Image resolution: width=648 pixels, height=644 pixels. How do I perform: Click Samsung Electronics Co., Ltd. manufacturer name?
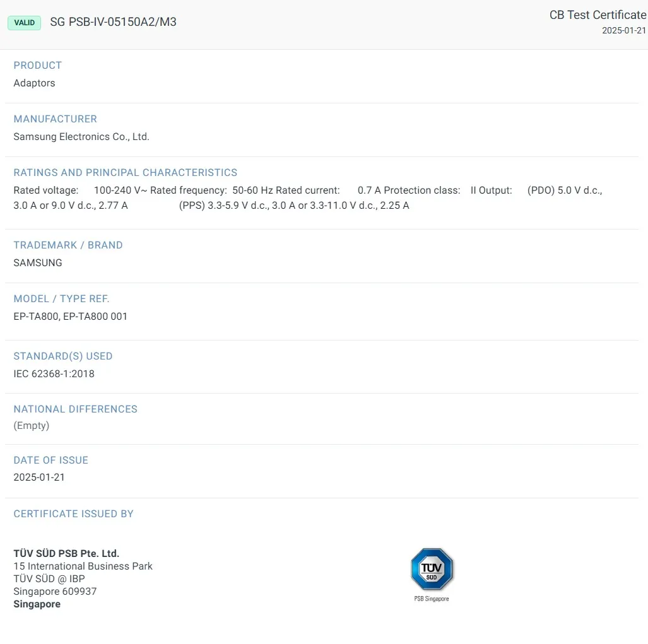(x=81, y=137)
